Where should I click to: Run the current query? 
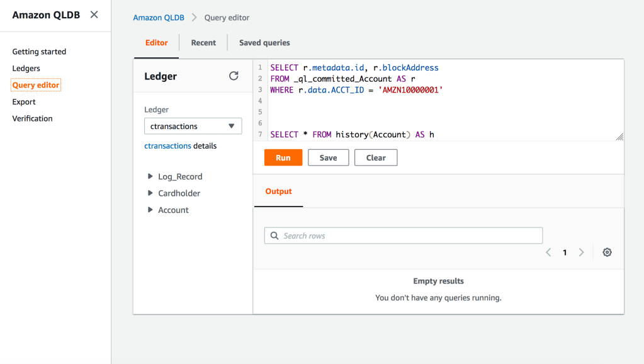tap(283, 157)
